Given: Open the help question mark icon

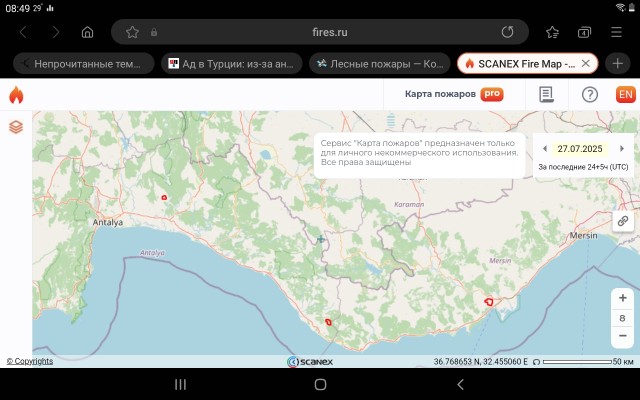Looking at the screenshot, I should click(x=589, y=95).
